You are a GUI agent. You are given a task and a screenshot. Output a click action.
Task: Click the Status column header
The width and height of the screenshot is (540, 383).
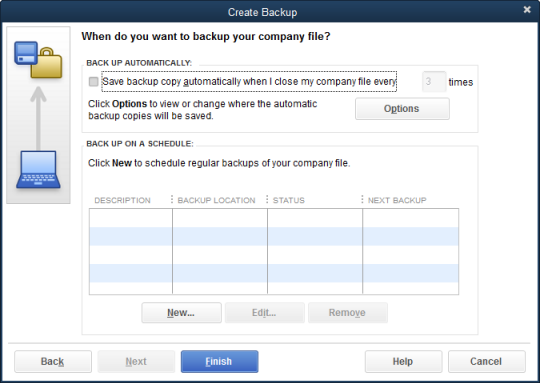289,200
